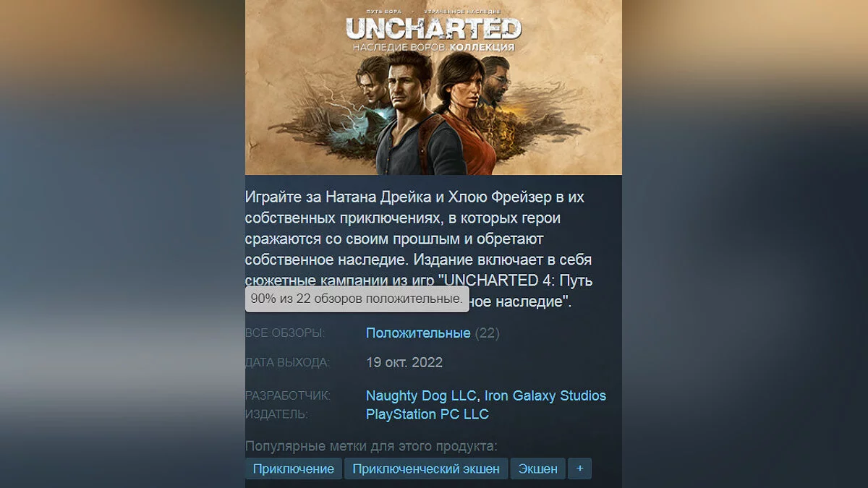Click the ДАТА ВЫХОДА label

(287, 362)
